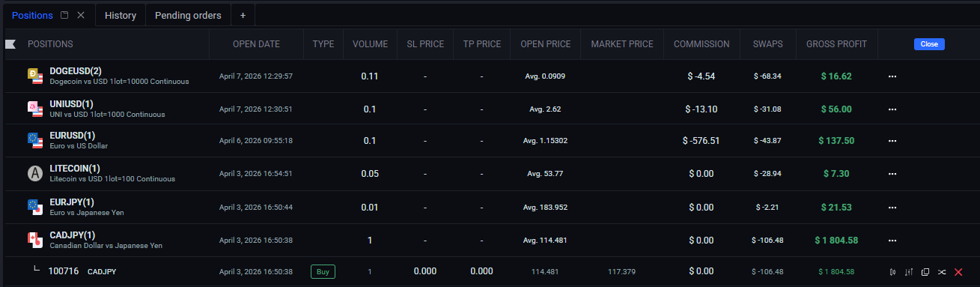The width and height of the screenshot is (980, 287).
Task: Open chart via candlestick icon for order 100716
Action: 893,271
